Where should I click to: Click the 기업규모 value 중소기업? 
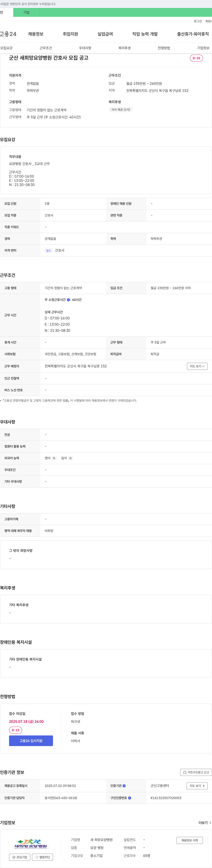pyautogui.click(x=97, y=856)
